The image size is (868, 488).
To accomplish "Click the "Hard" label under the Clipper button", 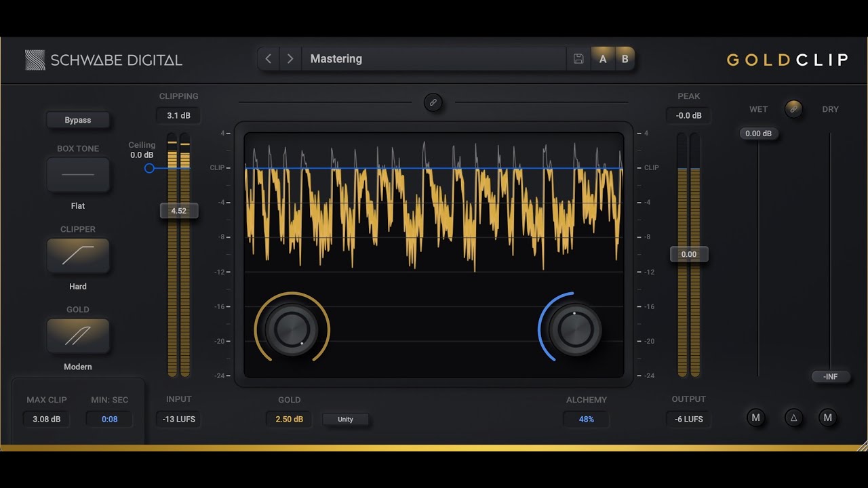I will (x=78, y=287).
